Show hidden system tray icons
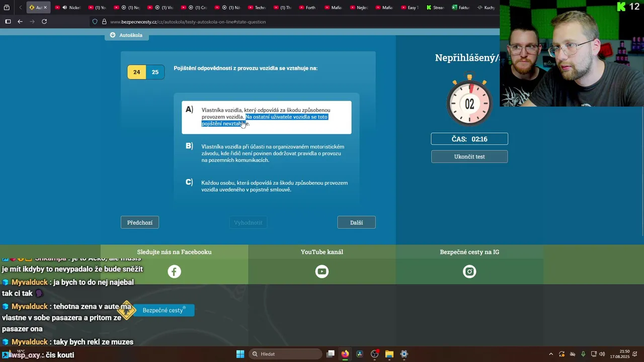This screenshot has height=362, width=644. click(x=551, y=354)
